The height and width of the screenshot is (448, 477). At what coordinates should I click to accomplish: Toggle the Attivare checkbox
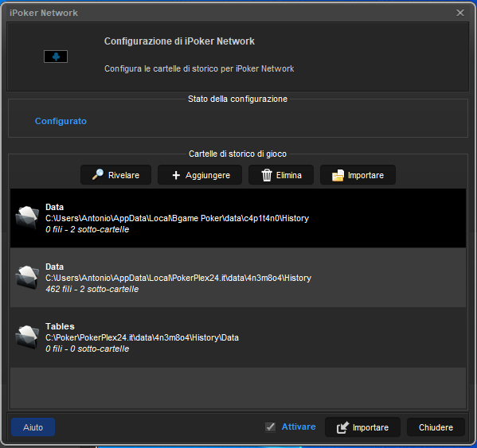pyautogui.click(x=270, y=427)
